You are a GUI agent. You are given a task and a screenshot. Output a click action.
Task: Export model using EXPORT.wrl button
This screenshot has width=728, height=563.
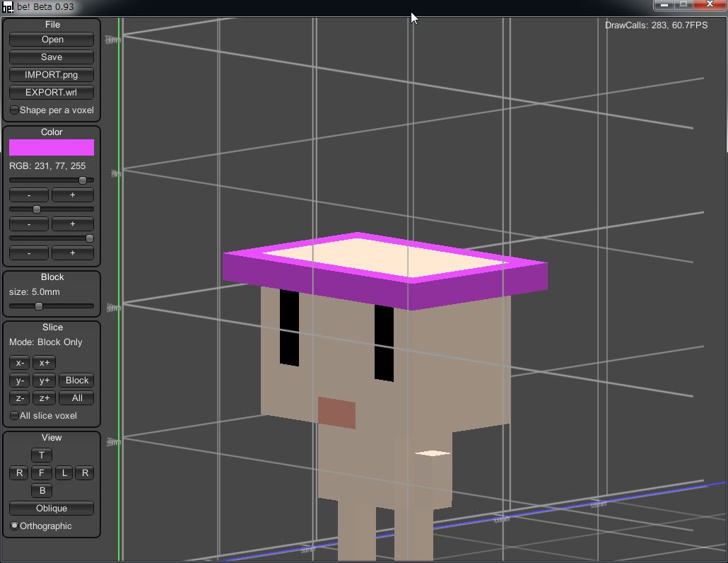52,93
